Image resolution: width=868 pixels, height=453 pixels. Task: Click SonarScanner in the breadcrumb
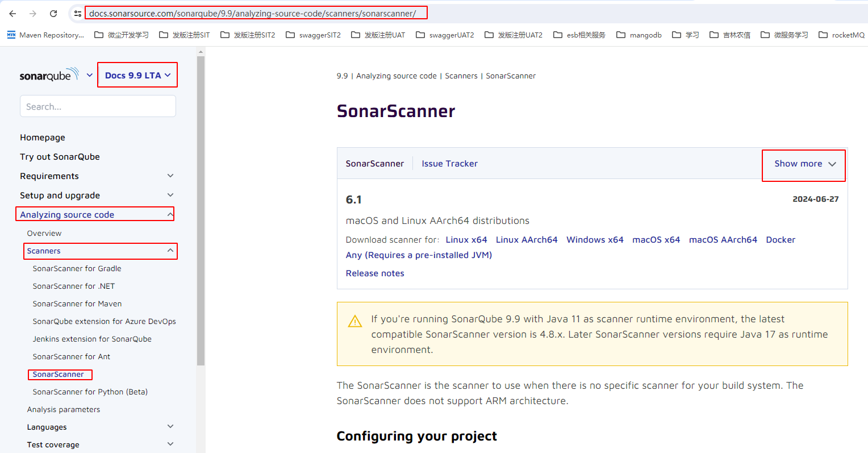pyautogui.click(x=511, y=76)
